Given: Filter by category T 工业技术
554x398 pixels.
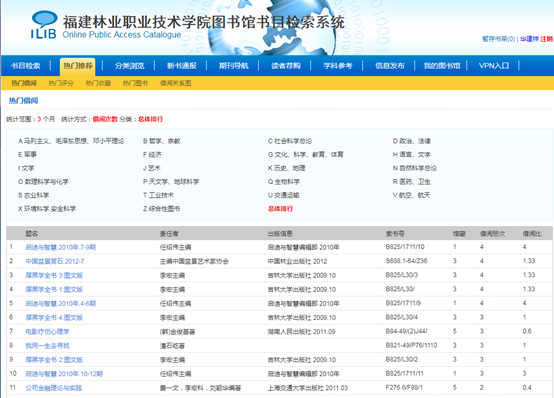Looking at the screenshot, I should coord(158,195).
